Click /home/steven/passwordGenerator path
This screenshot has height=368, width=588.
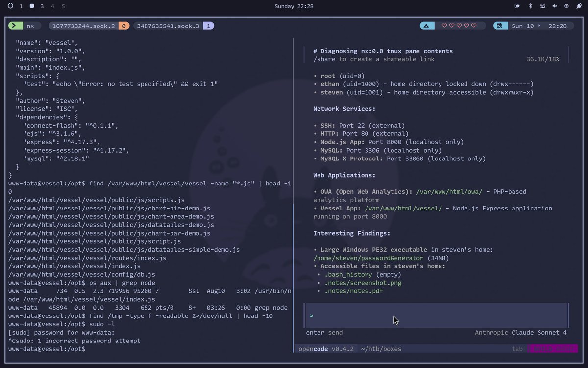pyautogui.click(x=368, y=258)
